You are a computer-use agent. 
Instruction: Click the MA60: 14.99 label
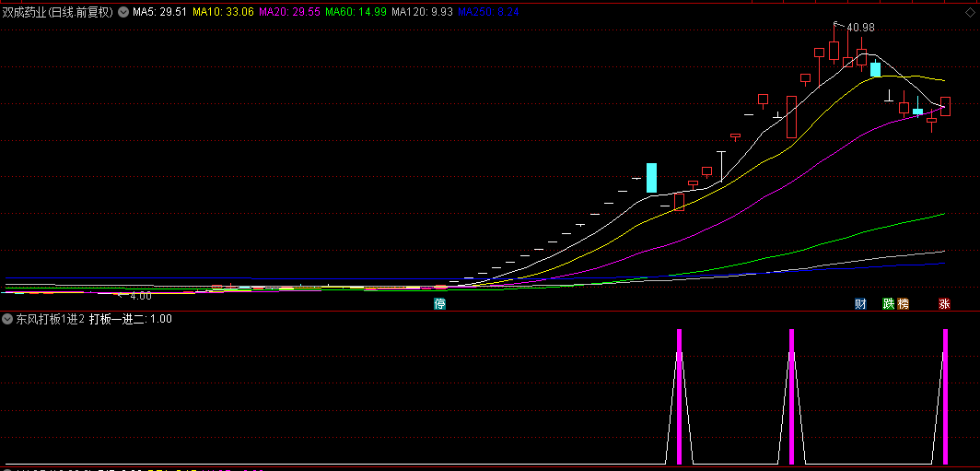pos(356,11)
